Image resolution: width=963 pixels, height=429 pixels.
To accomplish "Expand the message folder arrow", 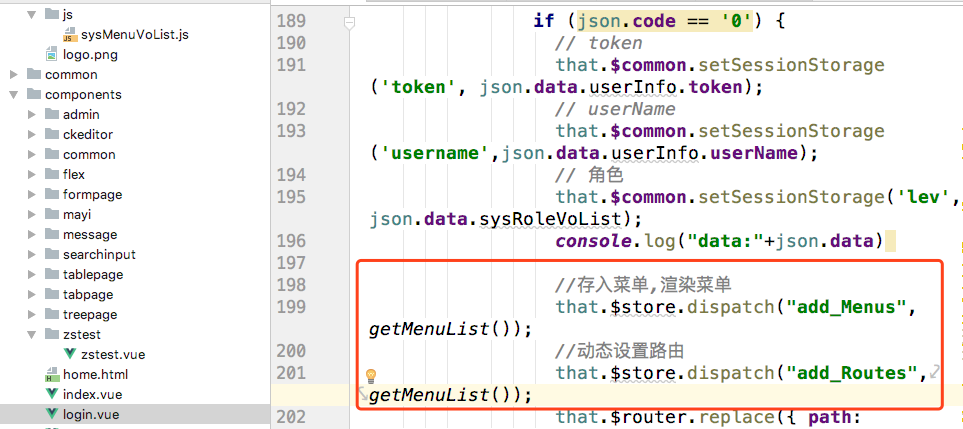I will [32, 234].
